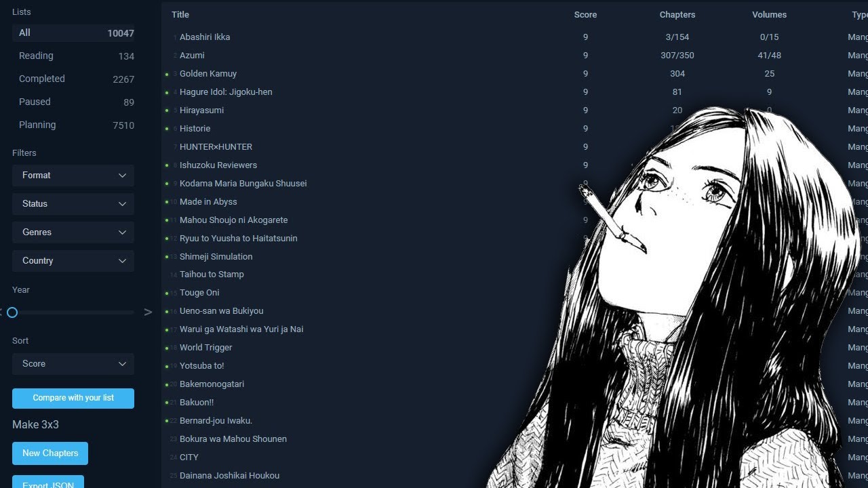The image size is (868, 488).
Task: Sort by the Score column header
Action: click(585, 14)
